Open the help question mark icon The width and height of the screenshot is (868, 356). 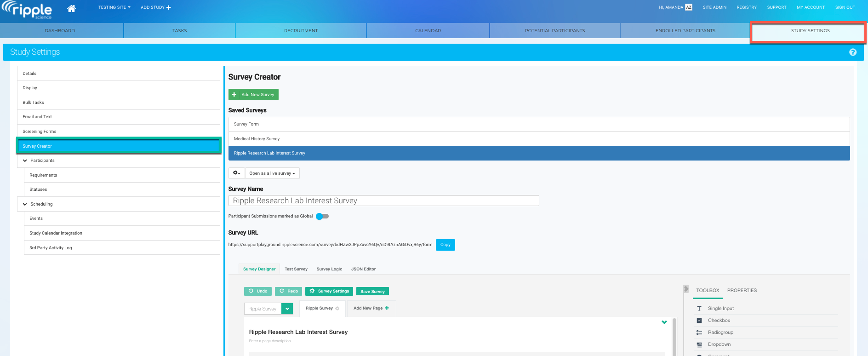(x=853, y=52)
